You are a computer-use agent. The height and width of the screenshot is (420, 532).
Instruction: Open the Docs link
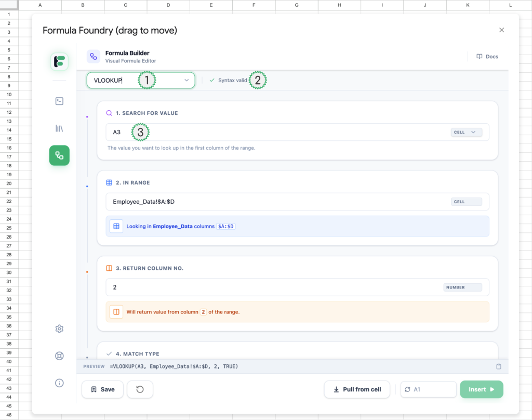487,57
